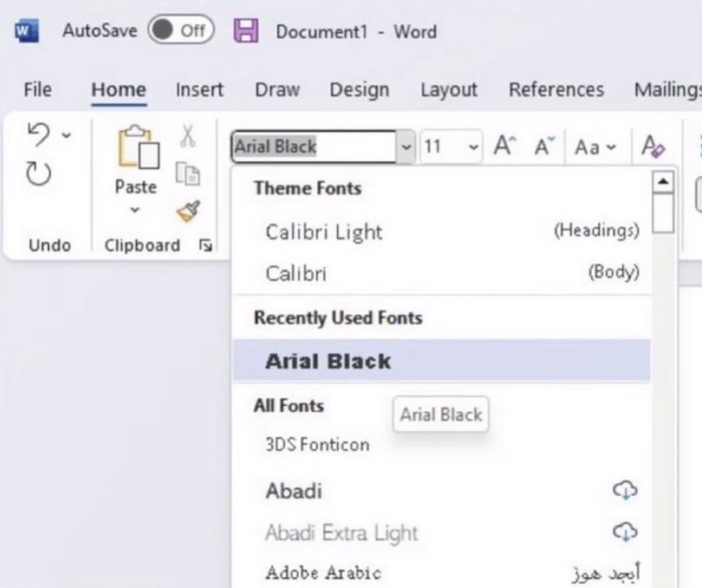
Task: Expand the Paste options arrow
Action: [x=135, y=210]
